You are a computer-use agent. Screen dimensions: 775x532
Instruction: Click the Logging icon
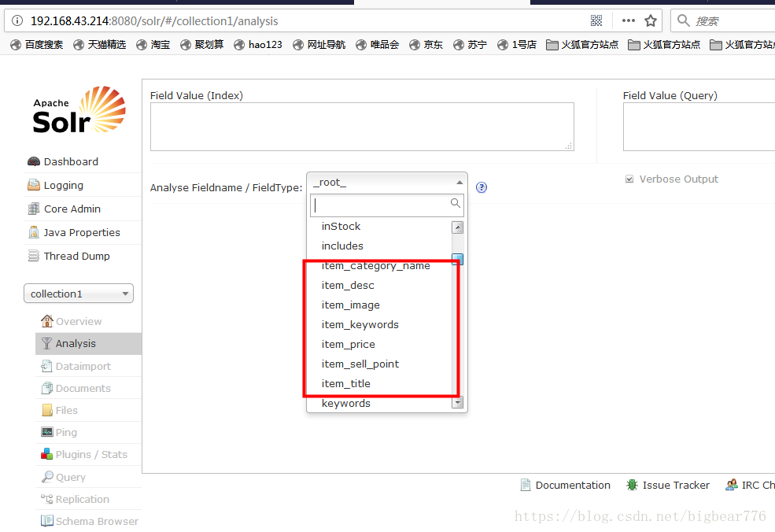pyautogui.click(x=34, y=185)
